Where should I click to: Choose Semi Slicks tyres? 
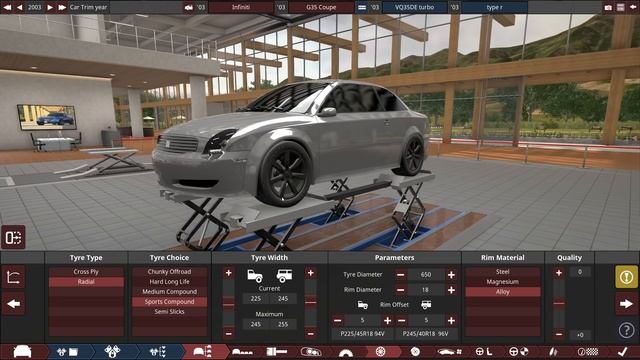click(x=169, y=311)
